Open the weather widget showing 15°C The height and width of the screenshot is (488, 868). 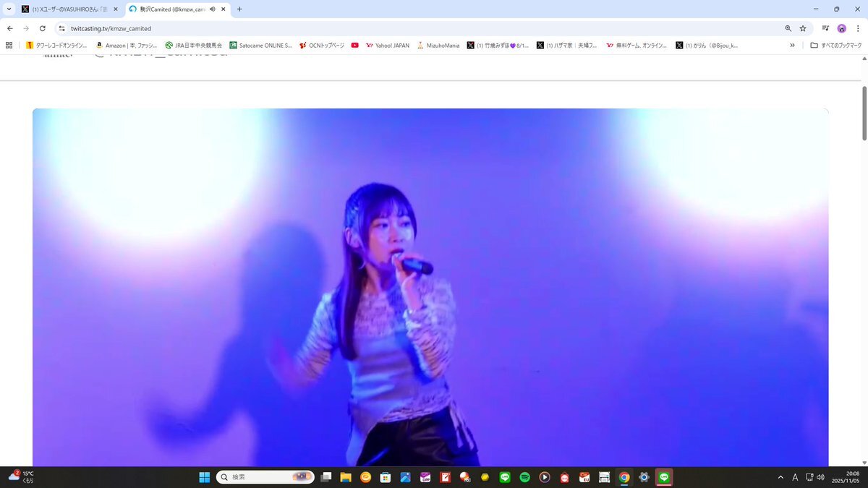click(x=22, y=476)
